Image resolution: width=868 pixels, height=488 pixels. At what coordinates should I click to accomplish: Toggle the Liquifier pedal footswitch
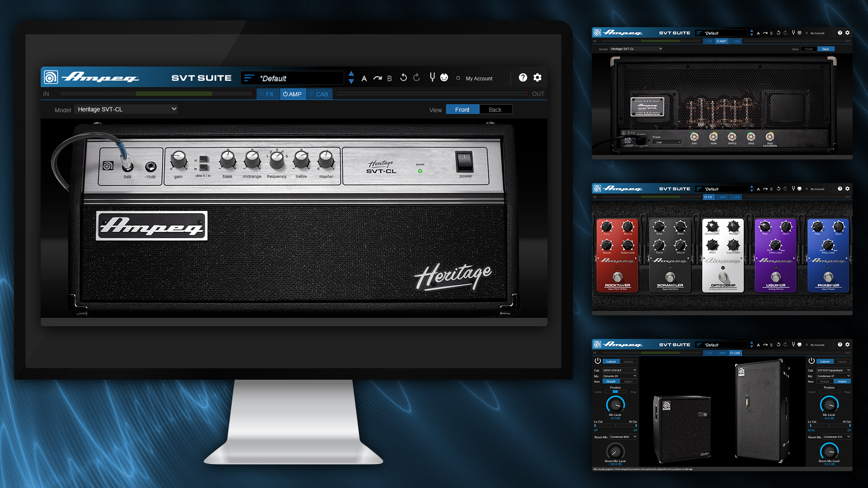coord(776,277)
